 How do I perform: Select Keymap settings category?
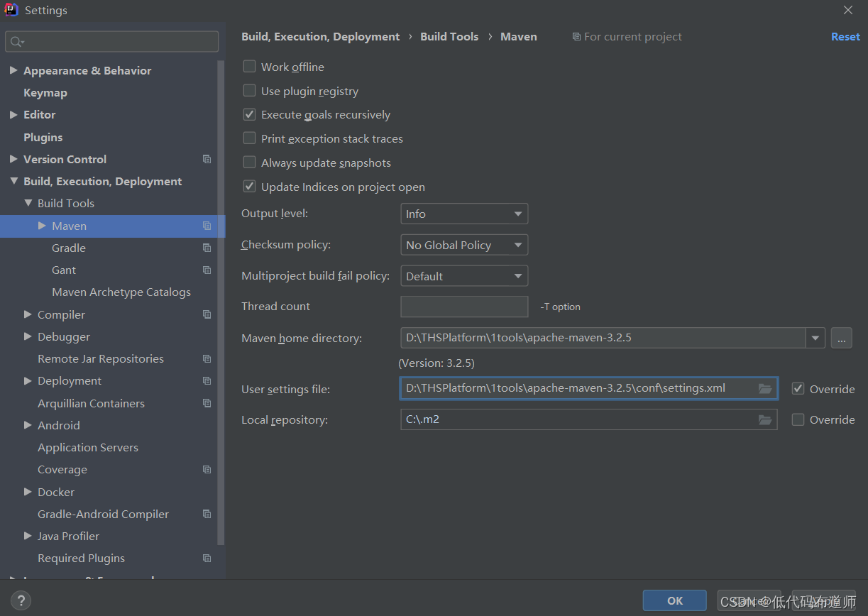point(45,92)
